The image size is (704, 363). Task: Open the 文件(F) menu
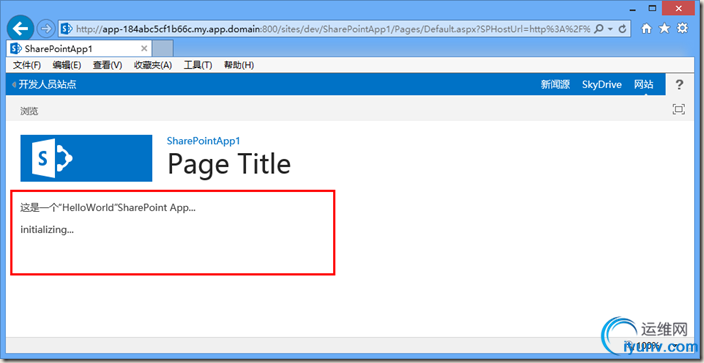pyautogui.click(x=27, y=65)
